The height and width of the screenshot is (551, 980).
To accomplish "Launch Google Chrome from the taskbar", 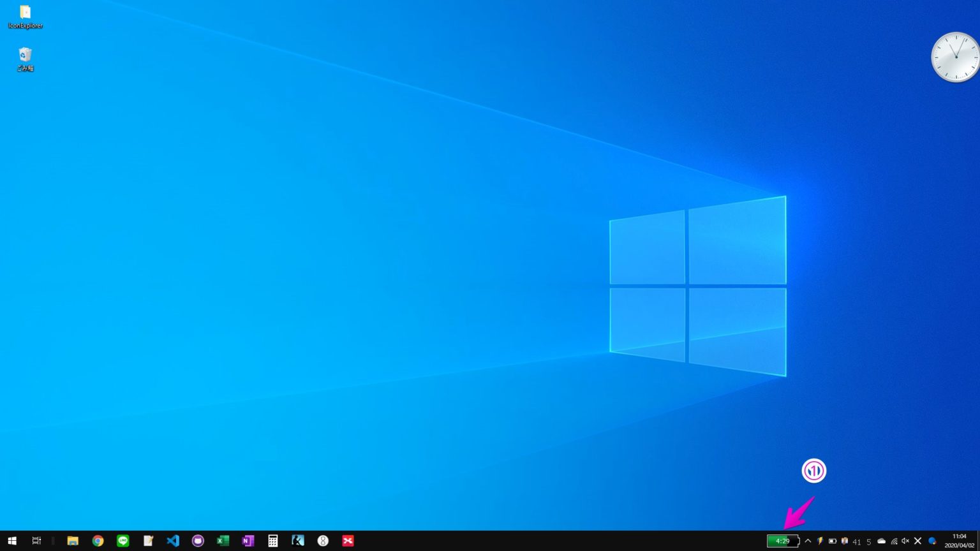I will (x=98, y=540).
